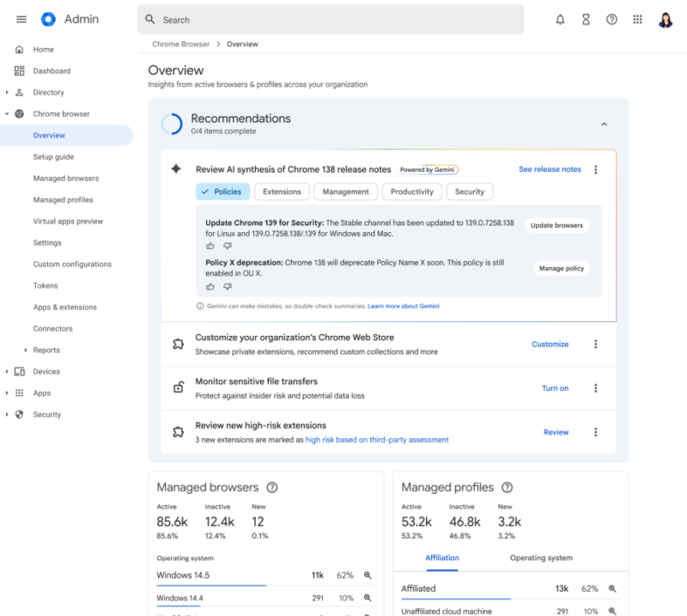This screenshot has height=616, width=687.
Task: Collapse the Recommendations section
Action: [x=605, y=124]
